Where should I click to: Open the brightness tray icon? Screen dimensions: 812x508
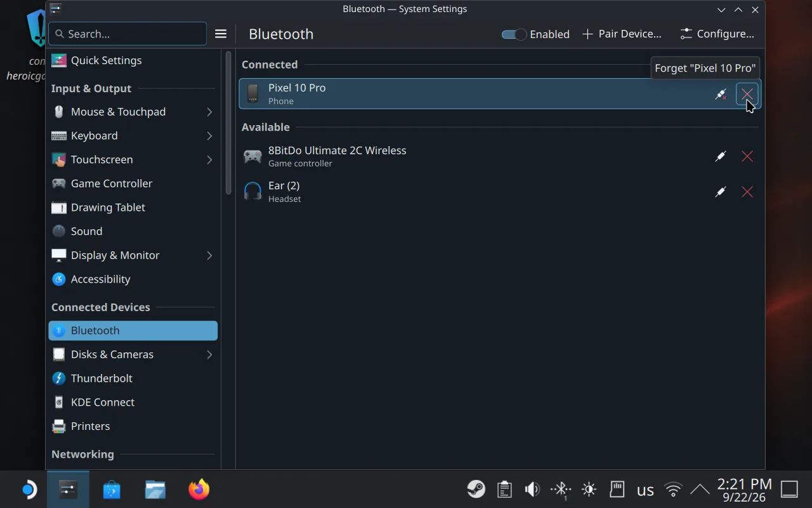pyautogui.click(x=589, y=489)
